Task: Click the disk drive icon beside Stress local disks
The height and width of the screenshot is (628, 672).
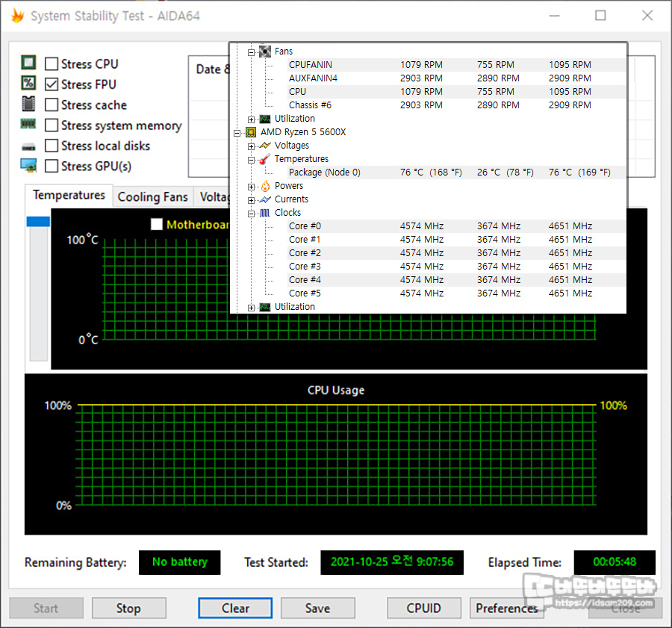Action: pos(28,147)
